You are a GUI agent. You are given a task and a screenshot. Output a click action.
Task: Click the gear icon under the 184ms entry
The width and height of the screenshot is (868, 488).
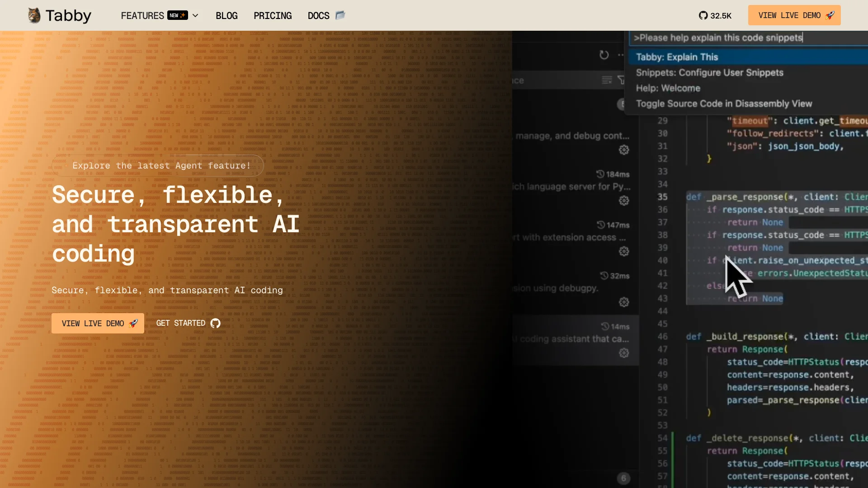pyautogui.click(x=624, y=201)
